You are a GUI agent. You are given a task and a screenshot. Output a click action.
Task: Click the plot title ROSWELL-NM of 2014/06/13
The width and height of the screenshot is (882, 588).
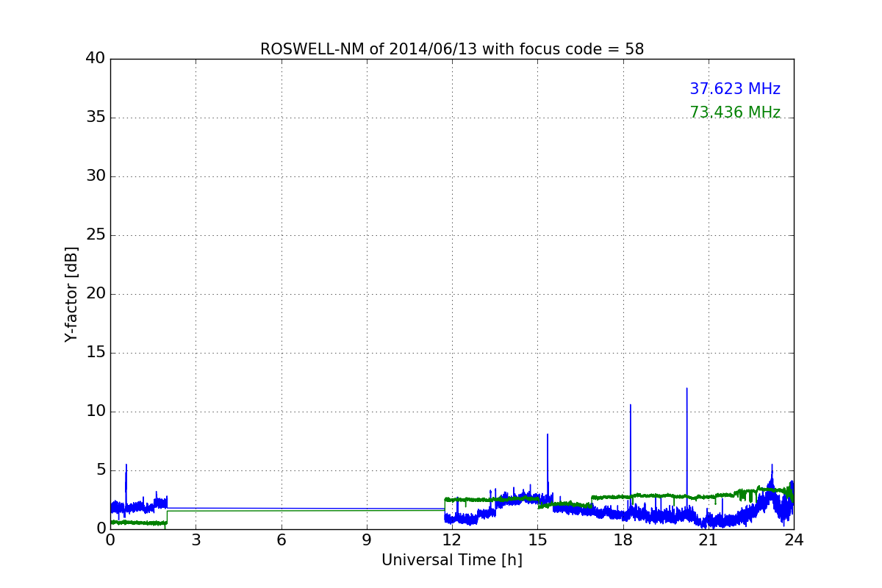point(452,49)
